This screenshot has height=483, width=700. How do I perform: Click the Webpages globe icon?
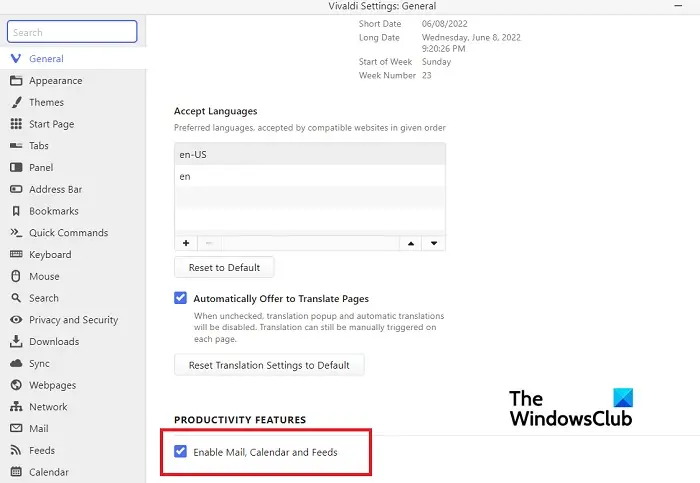(x=16, y=385)
